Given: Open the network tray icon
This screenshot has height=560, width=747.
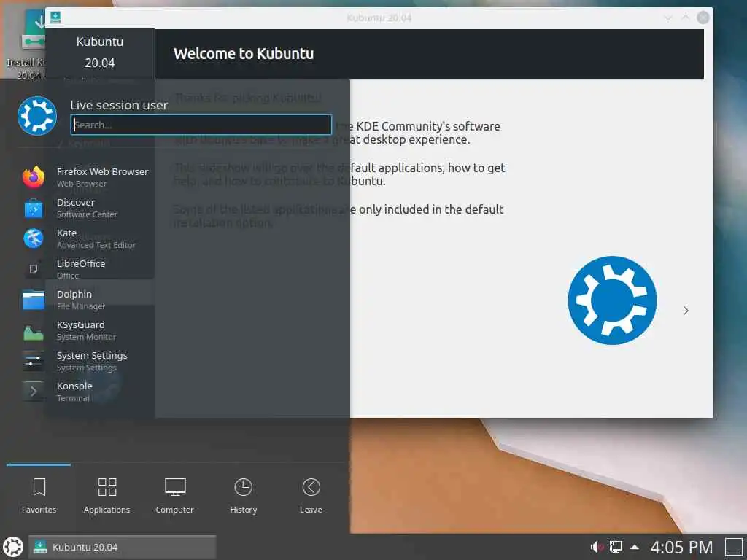Looking at the screenshot, I should tap(616, 547).
